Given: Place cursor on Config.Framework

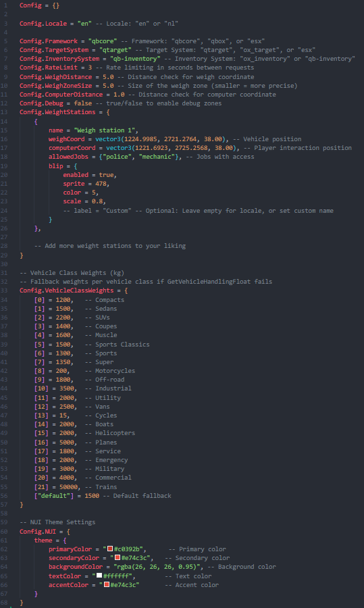Looking at the screenshot, I should pyautogui.click(x=48, y=41).
